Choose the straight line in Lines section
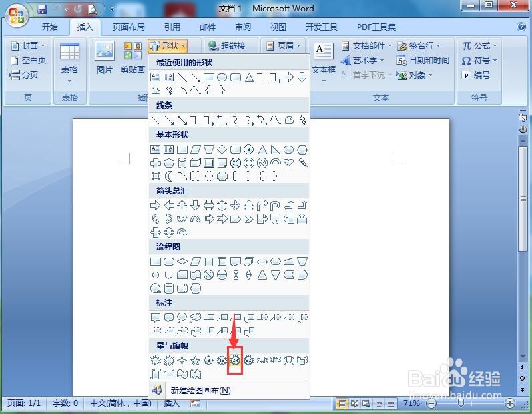Image resolution: width=532 pixels, height=414 pixels. (x=155, y=120)
